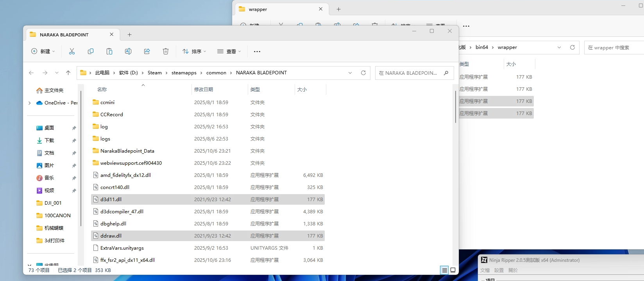Navigate to steamapps in breadcrumb

click(x=184, y=73)
